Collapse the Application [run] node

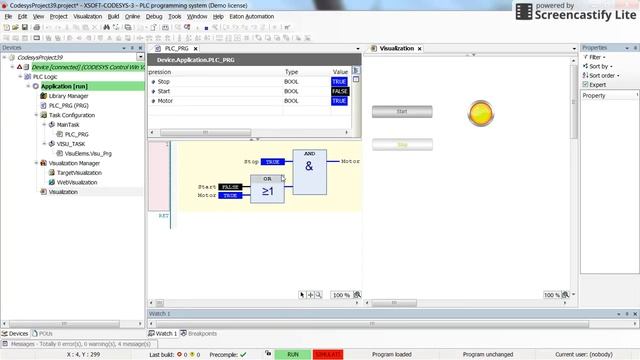click(x=28, y=86)
